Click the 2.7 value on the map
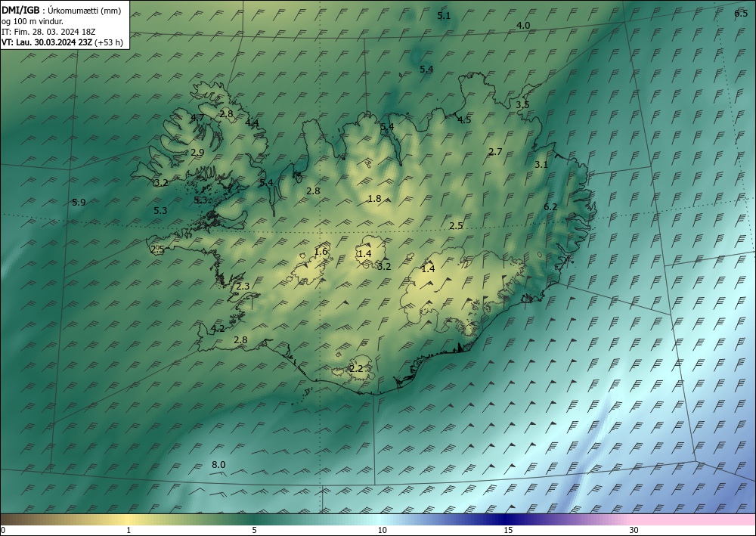Screen dimensions: 756x536 (x=495, y=152)
